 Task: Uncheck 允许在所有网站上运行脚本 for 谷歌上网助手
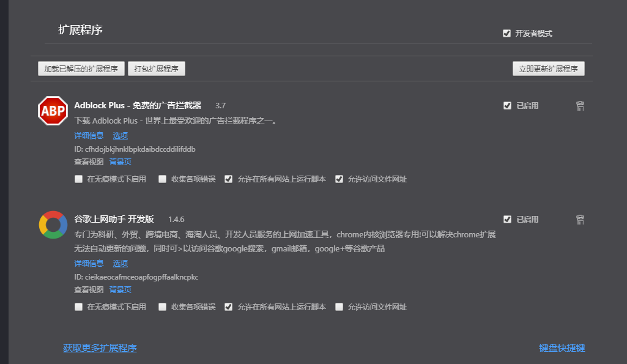click(228, 307)
